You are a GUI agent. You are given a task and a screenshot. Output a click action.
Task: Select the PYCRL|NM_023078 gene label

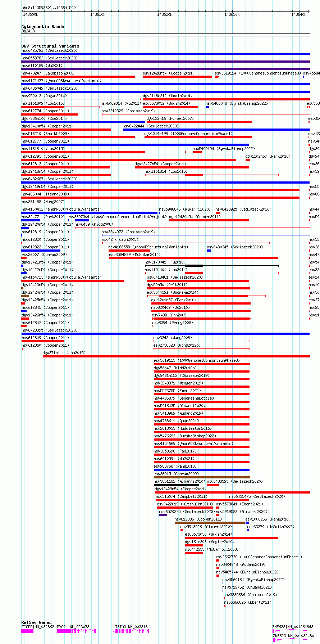click(73, 627)
